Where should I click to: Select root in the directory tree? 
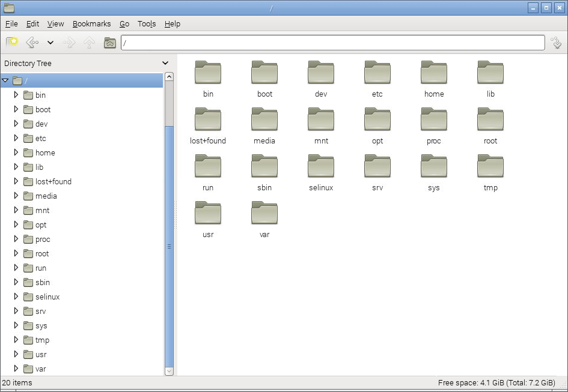(x=42, y=253)
